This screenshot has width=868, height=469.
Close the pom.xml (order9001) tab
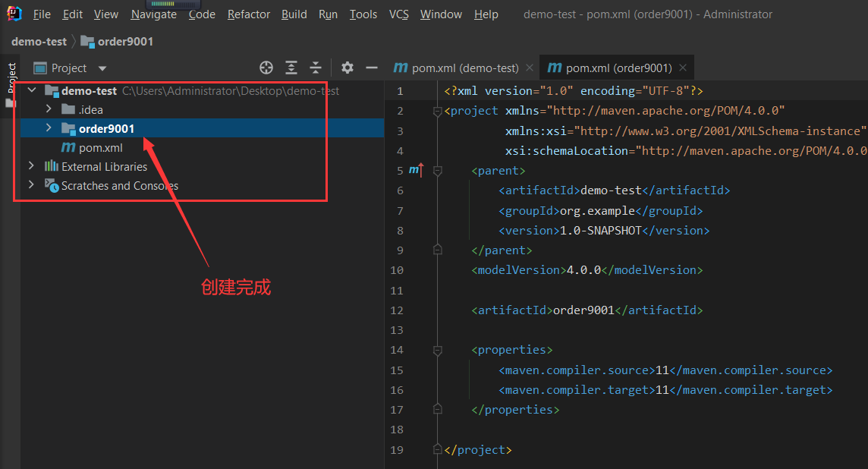[683, 68]
